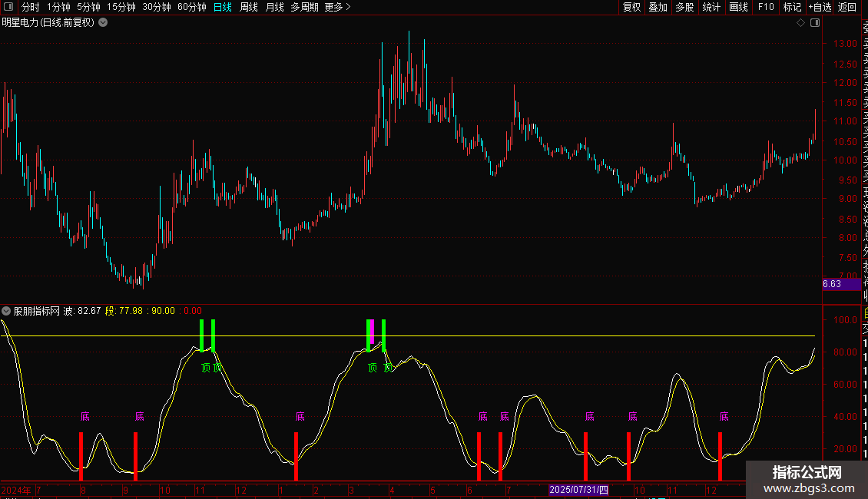Image resolution: width=868 pixels, height=499 pixels.
Task: Click the first green 顶 signal bar
Action: [x=201, y=335]
